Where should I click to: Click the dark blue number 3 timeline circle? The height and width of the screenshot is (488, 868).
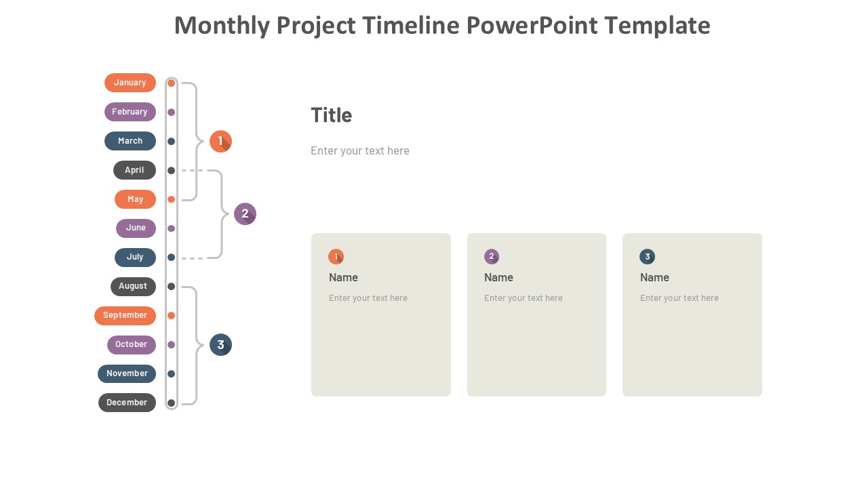(220, 345)
